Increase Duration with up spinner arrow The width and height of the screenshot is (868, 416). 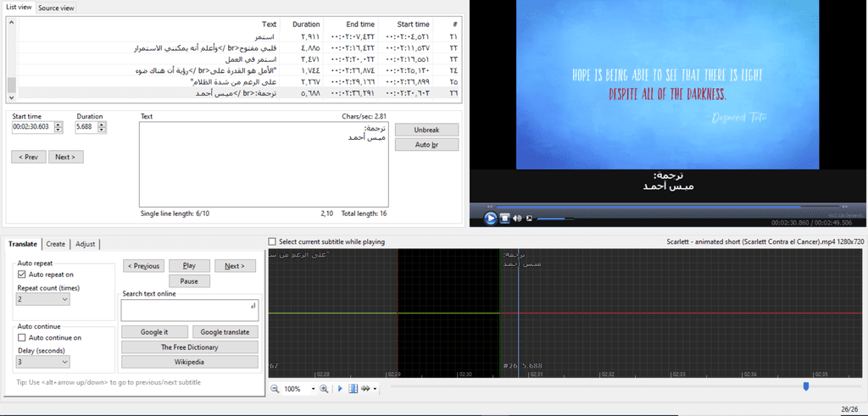102,124
